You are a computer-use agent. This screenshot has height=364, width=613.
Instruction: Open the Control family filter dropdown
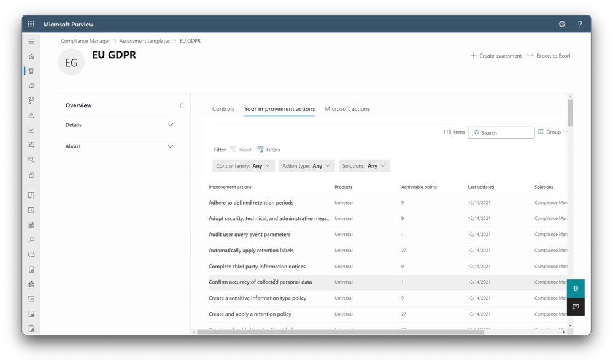click(x=243, y=166)
